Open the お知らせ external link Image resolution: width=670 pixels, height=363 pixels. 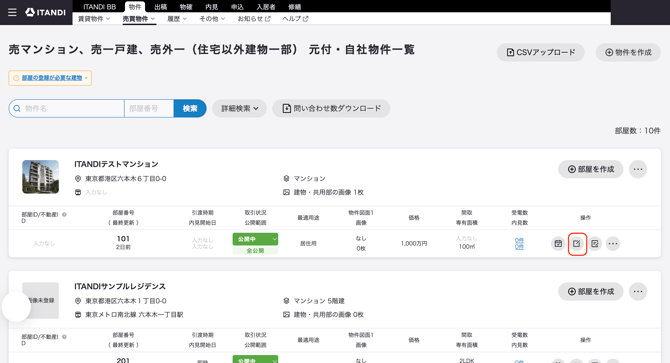(254, 19)
